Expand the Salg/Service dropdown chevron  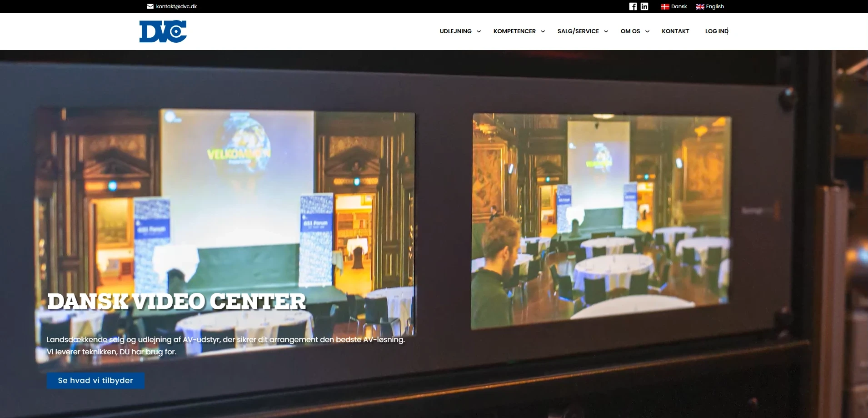coord(606,31)
